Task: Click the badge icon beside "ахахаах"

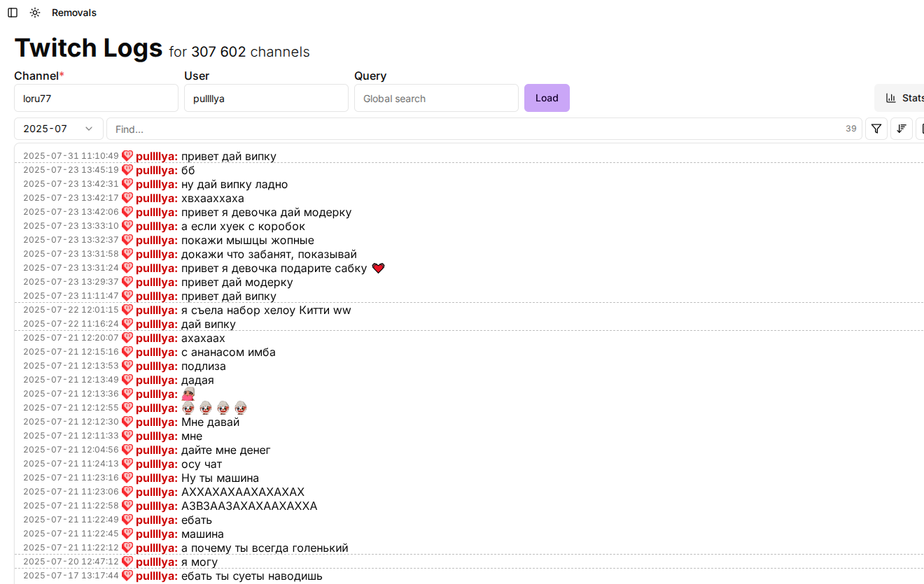Action: click(127, 338)
